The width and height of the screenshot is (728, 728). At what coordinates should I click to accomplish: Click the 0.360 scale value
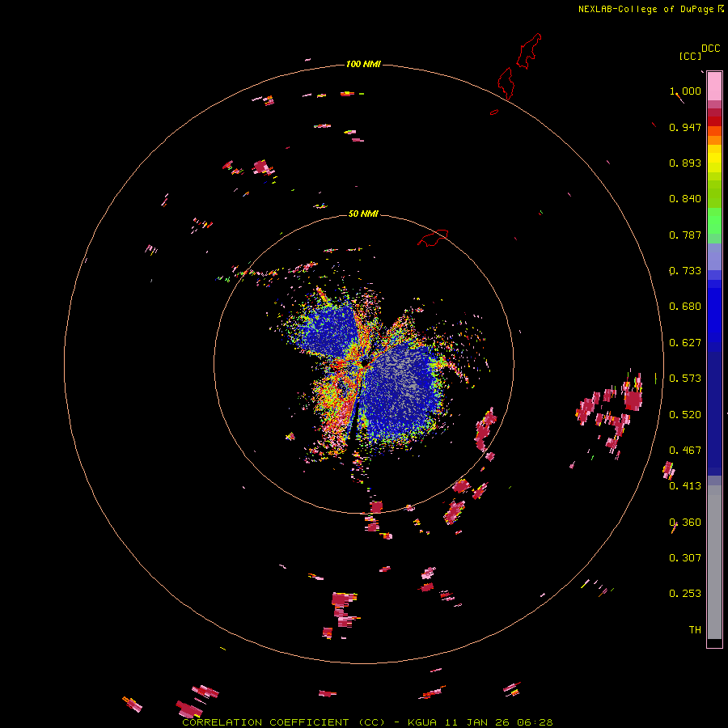(x=685, y=523)
